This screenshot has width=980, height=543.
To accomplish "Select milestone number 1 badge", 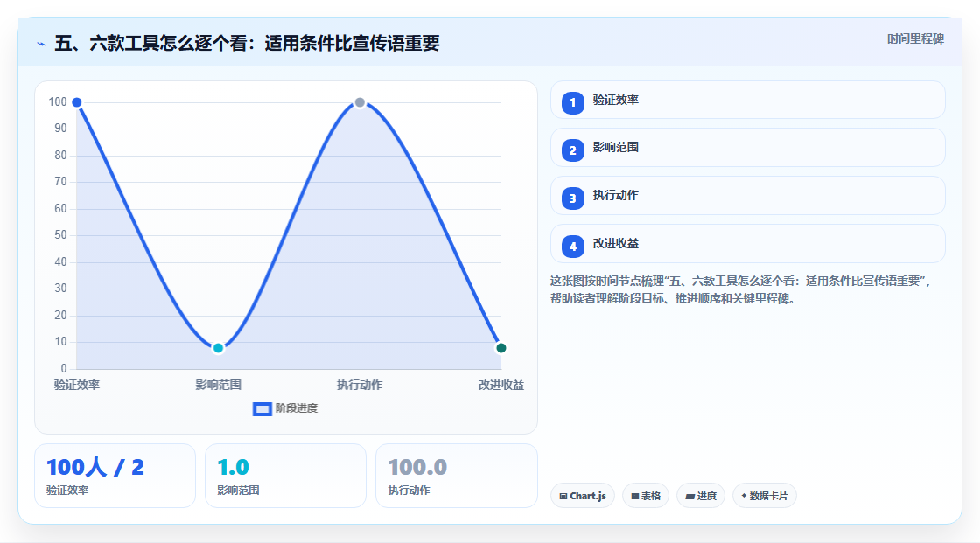I will [572, 102].
